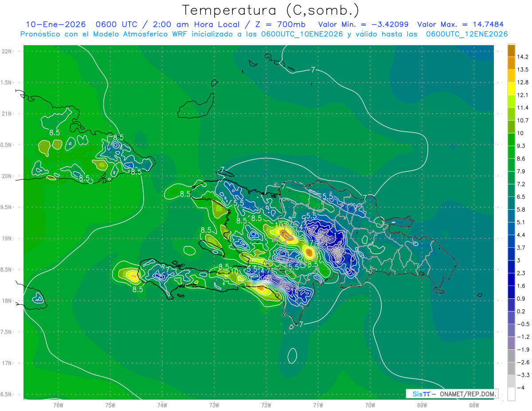Click the colorbar label '-1.9'
532x411 pixels.
click(x=523, y=350)
